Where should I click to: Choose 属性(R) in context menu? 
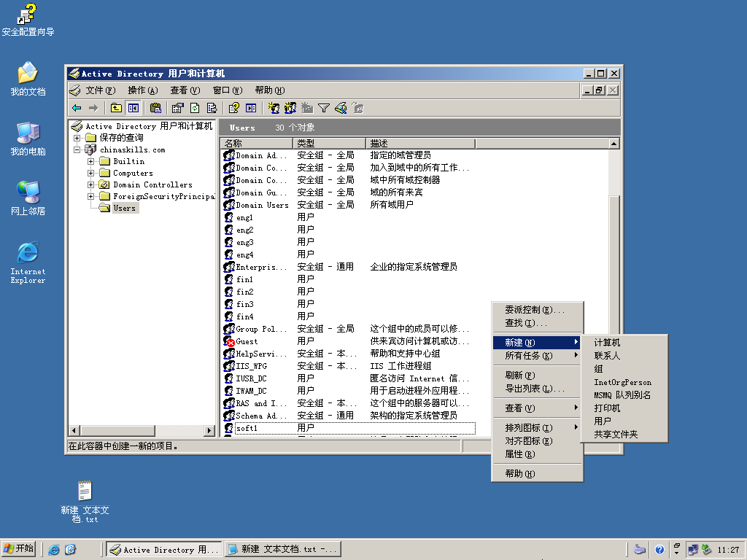[538, 454]
